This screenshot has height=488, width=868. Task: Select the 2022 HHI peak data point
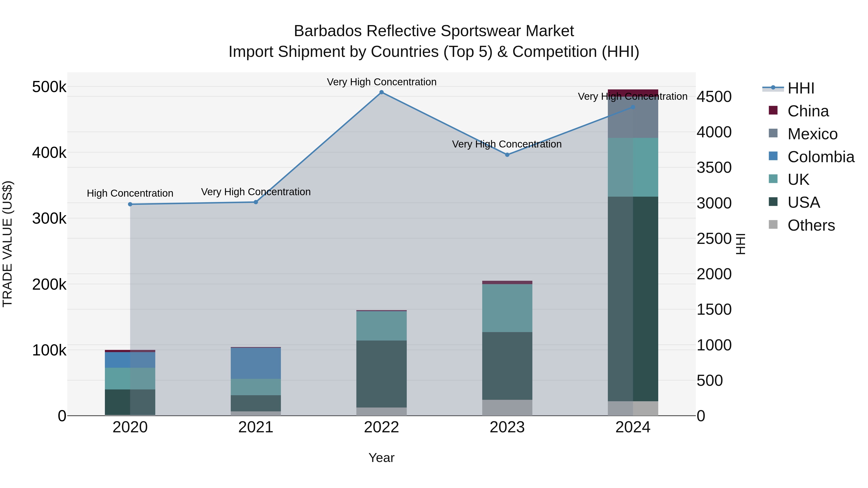[381, 92]
